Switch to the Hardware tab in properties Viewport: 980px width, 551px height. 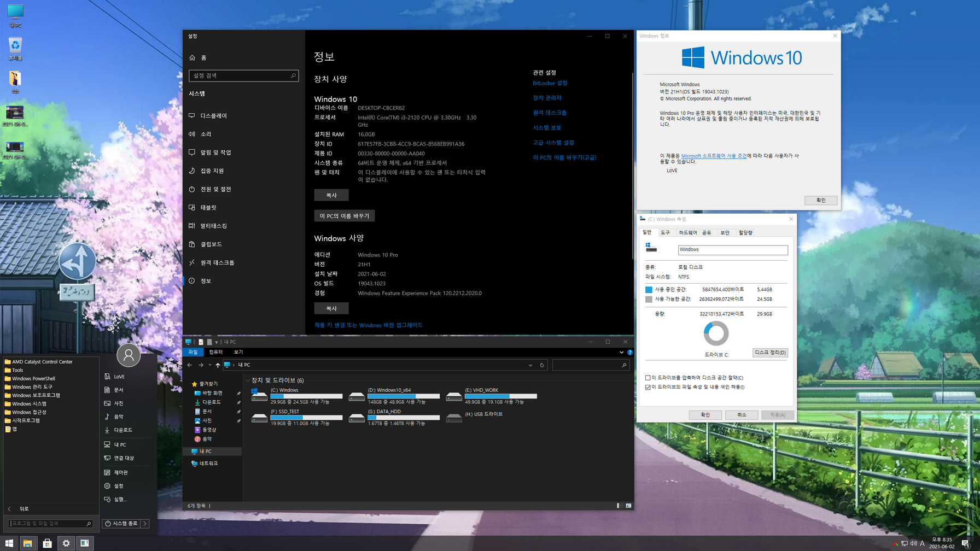(x=688, y=233)
